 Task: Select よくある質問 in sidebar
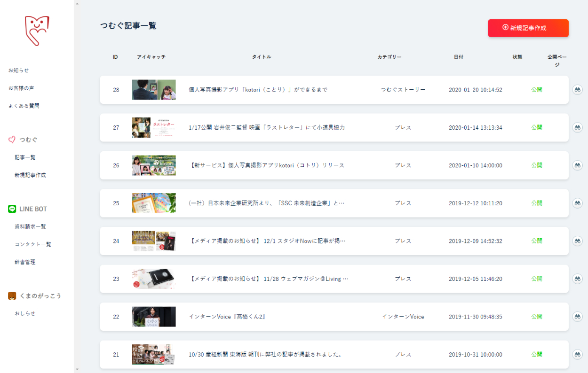click(24, 106)
